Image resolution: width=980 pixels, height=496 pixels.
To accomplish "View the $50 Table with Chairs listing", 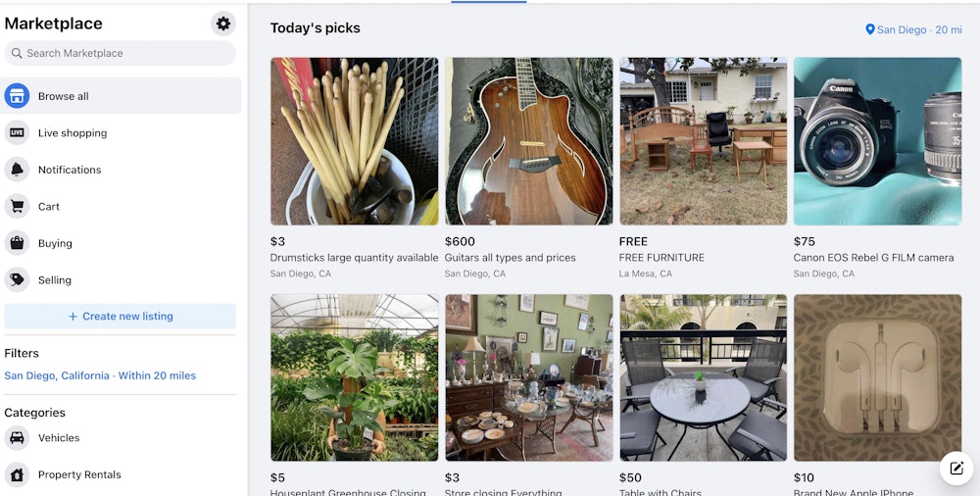I will tap(703, 377).
